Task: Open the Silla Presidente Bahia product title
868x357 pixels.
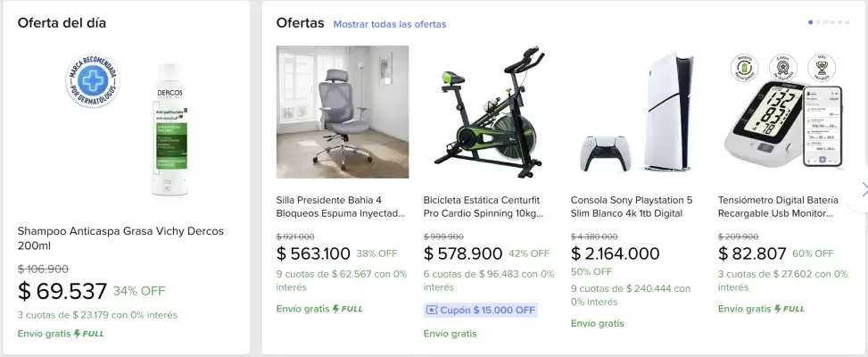Action: click(341, 207)
